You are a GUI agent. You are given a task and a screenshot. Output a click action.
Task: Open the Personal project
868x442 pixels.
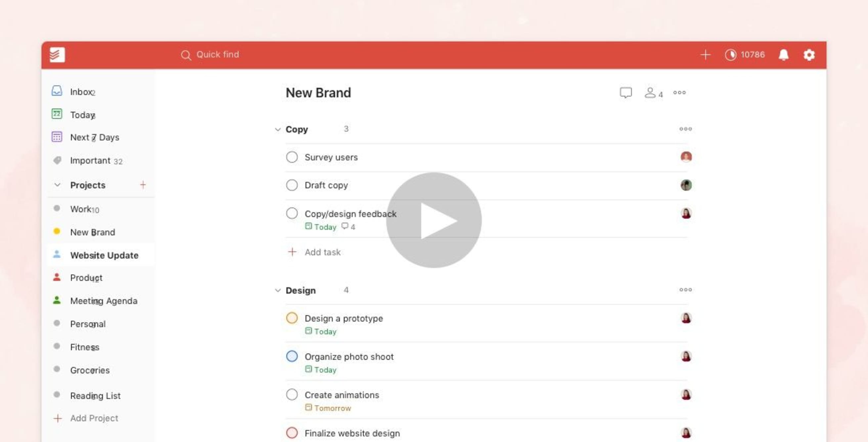point(101,324)
